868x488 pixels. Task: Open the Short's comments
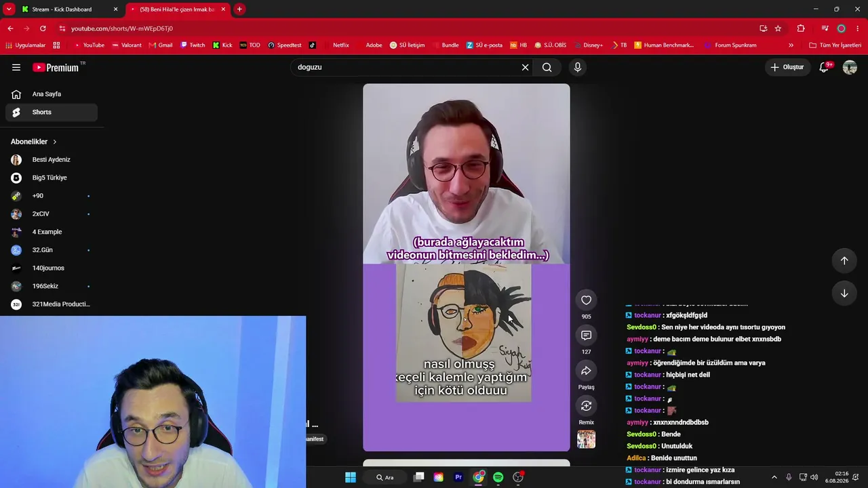coord(587,335)
